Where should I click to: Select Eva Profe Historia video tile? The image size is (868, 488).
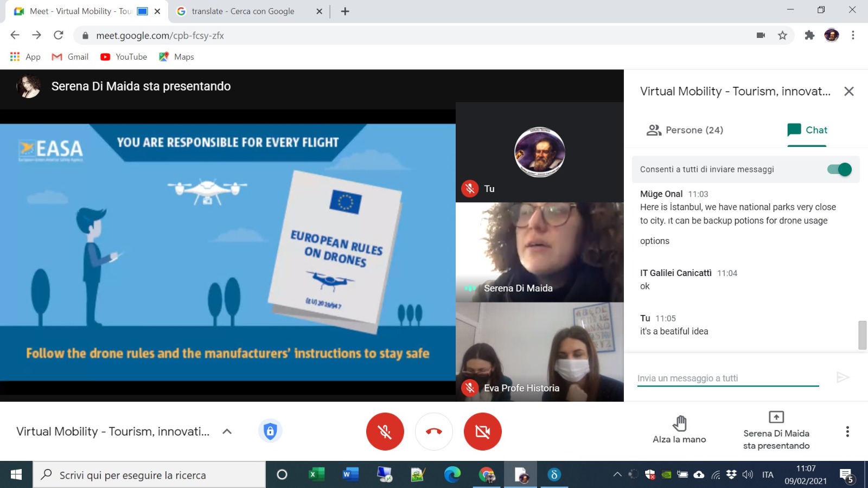[540, 352]
